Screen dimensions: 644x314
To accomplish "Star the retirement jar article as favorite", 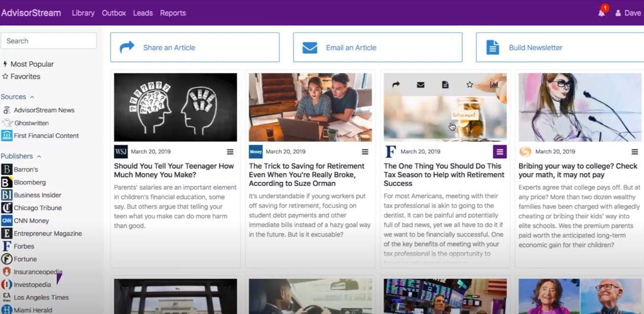I will click(470, 85).
